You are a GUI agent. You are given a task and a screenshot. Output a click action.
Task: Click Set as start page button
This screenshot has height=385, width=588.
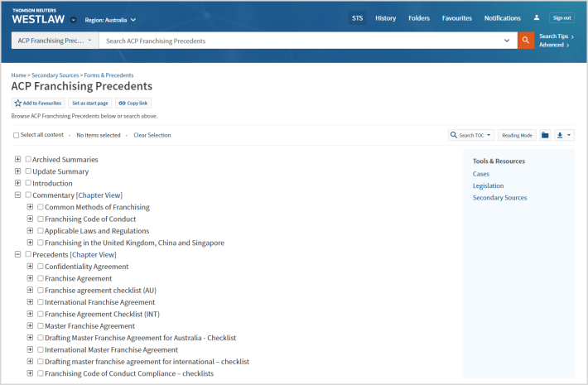[x=90, y=103]
